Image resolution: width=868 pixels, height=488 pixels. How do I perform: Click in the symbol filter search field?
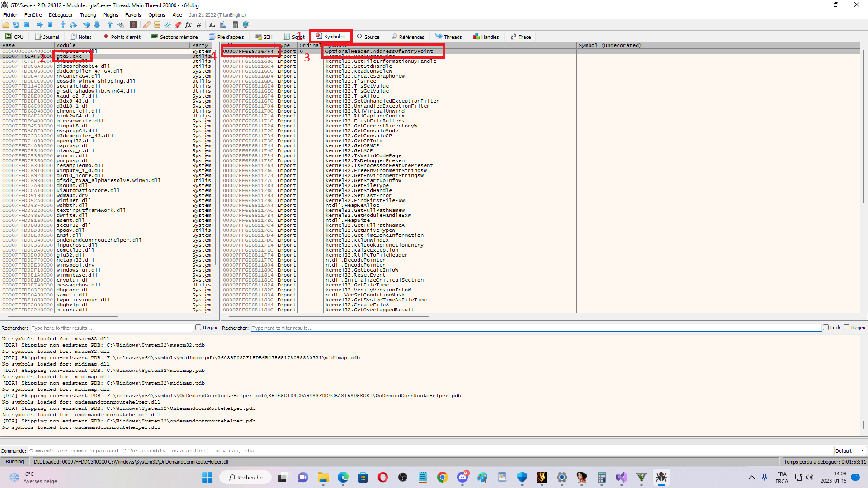536,328
